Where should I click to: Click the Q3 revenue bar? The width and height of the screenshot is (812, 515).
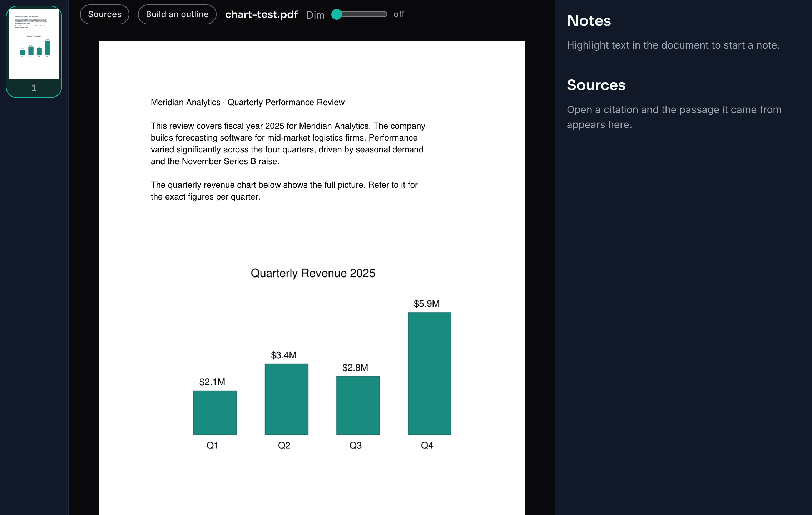pos(358,405)
